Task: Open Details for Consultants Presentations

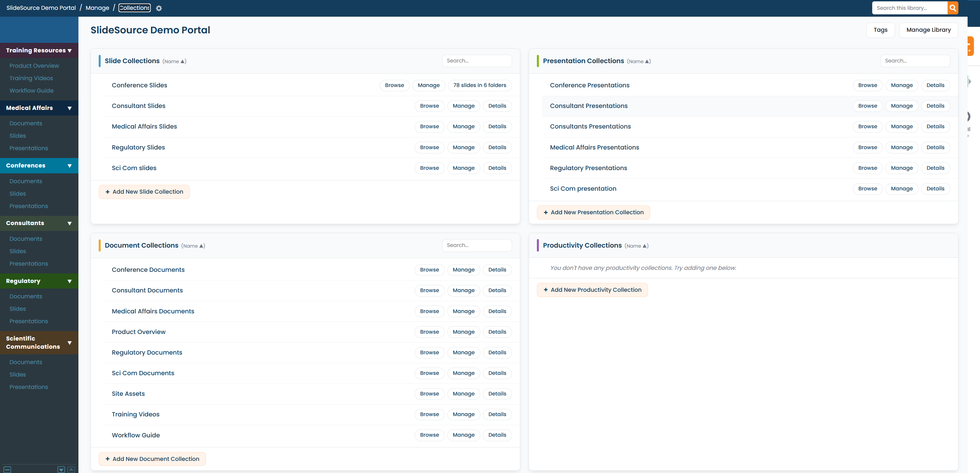Action: 935,127
